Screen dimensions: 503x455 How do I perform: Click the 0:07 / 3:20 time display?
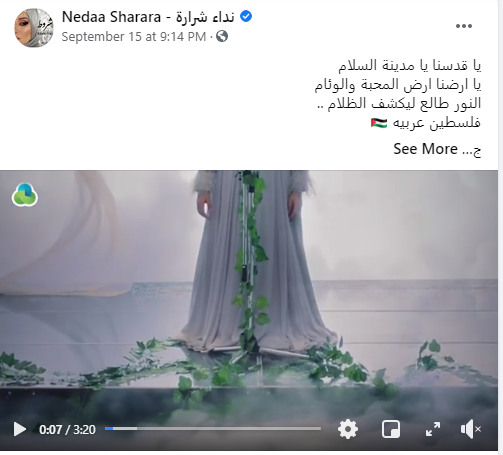67,429
